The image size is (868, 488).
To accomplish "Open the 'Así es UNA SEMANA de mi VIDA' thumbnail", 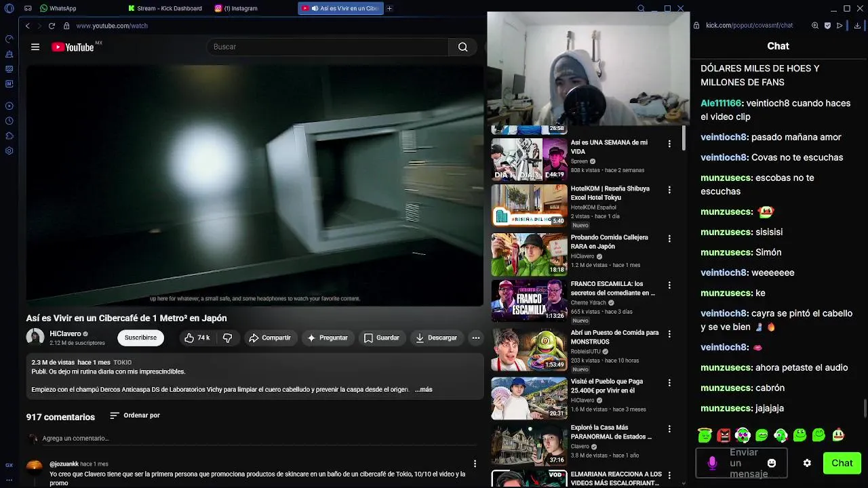I will 529,159.
